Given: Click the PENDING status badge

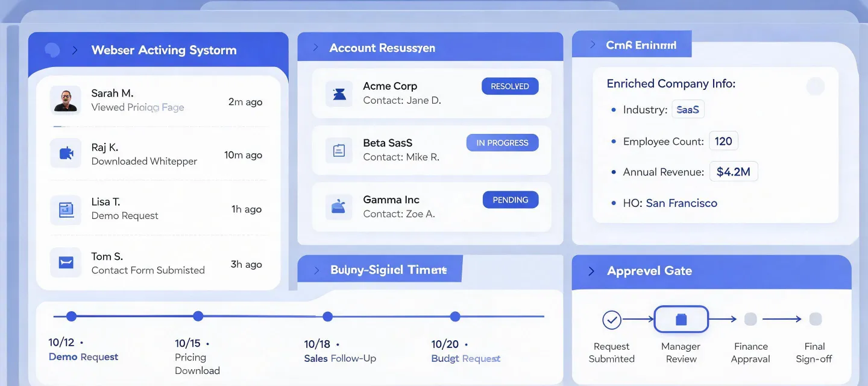Looking at the screenshot, I should coord(511,200).
